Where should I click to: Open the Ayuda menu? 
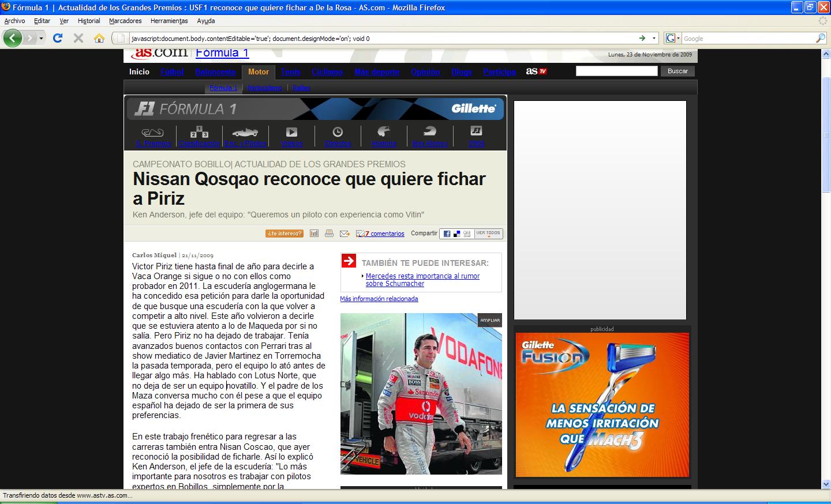(x=206, y=21)
